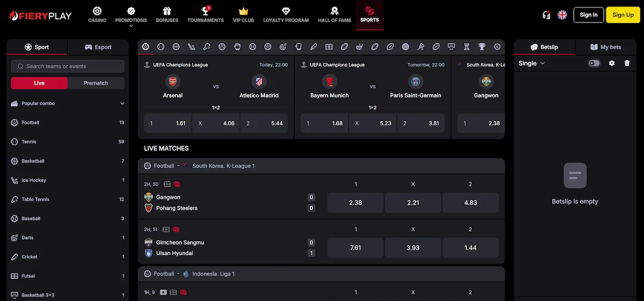Screen dimensions: 644x301
Task: Select the cricket bat icon in the strip
Action: pos(314,47)
